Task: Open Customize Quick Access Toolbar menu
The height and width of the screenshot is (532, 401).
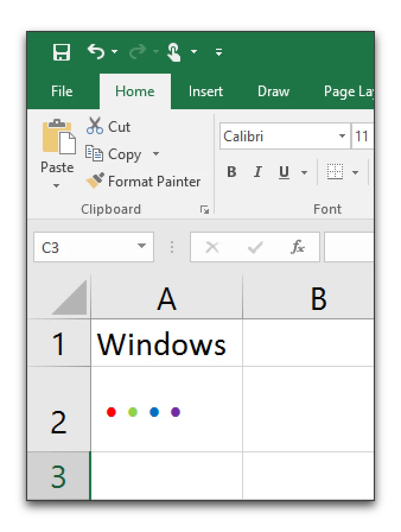Action: pyautogui.click(x=219, y=52)
